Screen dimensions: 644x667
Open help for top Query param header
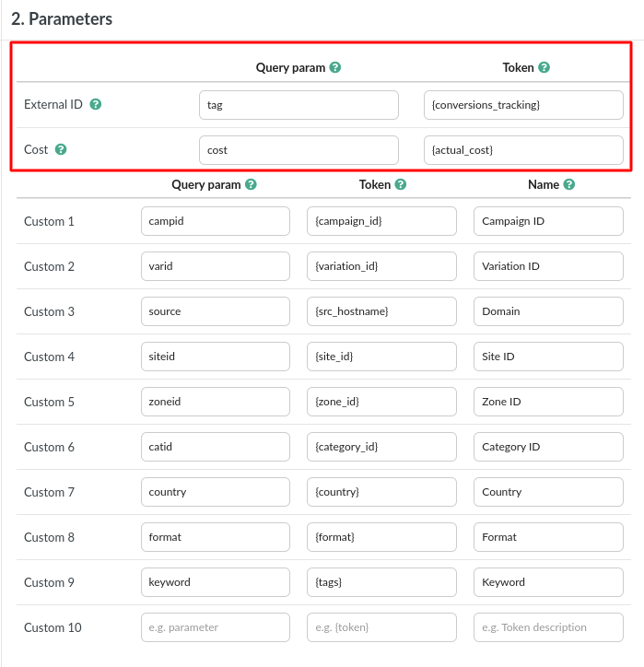pos(335,67)
